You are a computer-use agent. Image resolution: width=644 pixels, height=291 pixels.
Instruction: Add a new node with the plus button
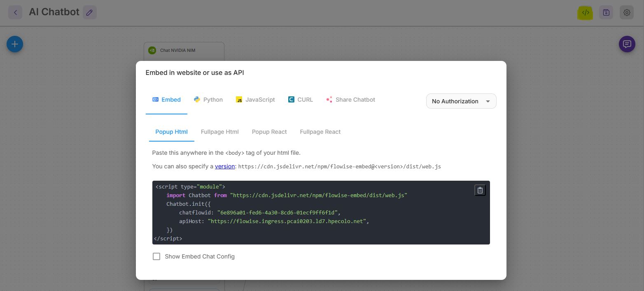(15, 44)
